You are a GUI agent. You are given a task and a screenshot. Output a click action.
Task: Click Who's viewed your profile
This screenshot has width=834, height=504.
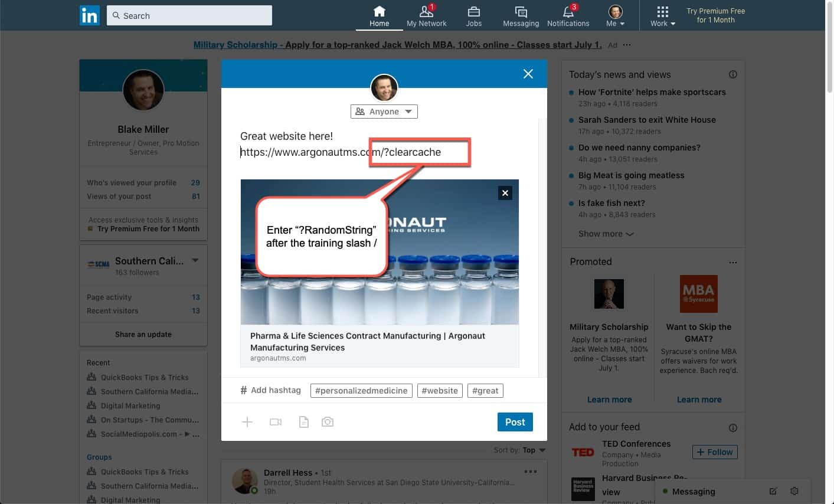(x=143, y=183)
